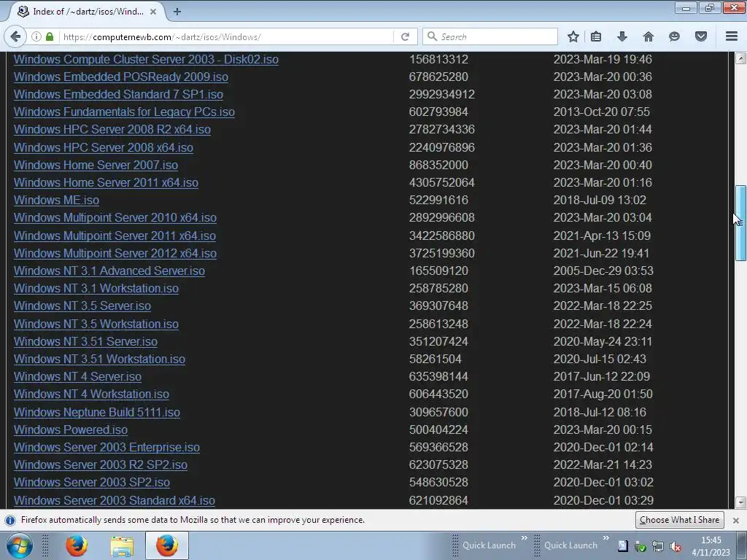The width and height of the screenshot is (747, 560).
Task: Dismiss the Firefox data notification bar
Action: [x=735, y=520]
